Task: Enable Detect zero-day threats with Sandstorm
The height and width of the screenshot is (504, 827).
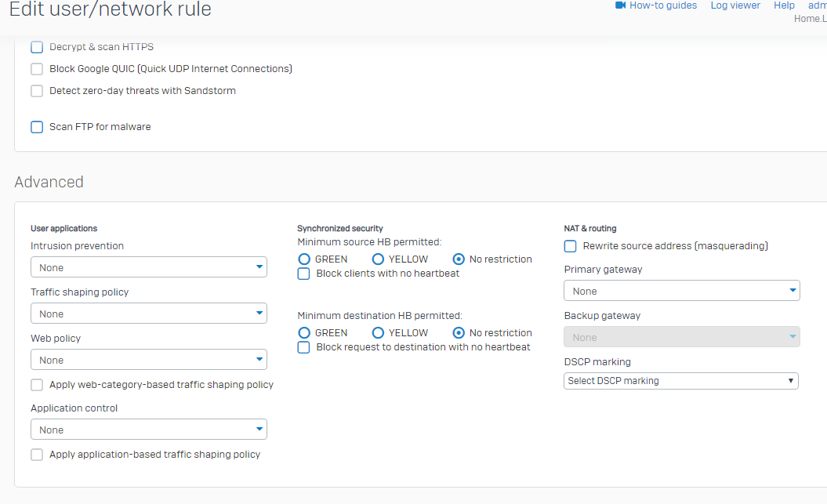Action: [x=37, y=91]
